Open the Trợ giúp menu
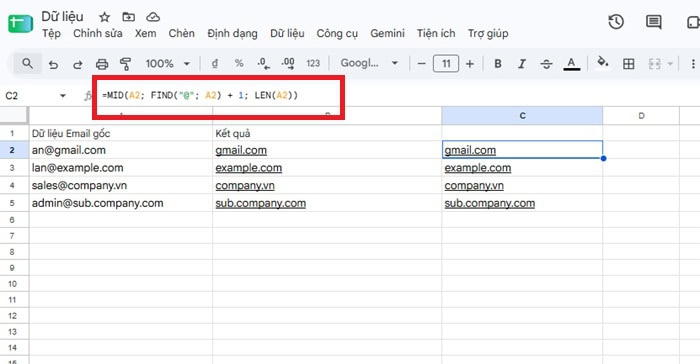The image size is (700, 364). tap(488, 33)
